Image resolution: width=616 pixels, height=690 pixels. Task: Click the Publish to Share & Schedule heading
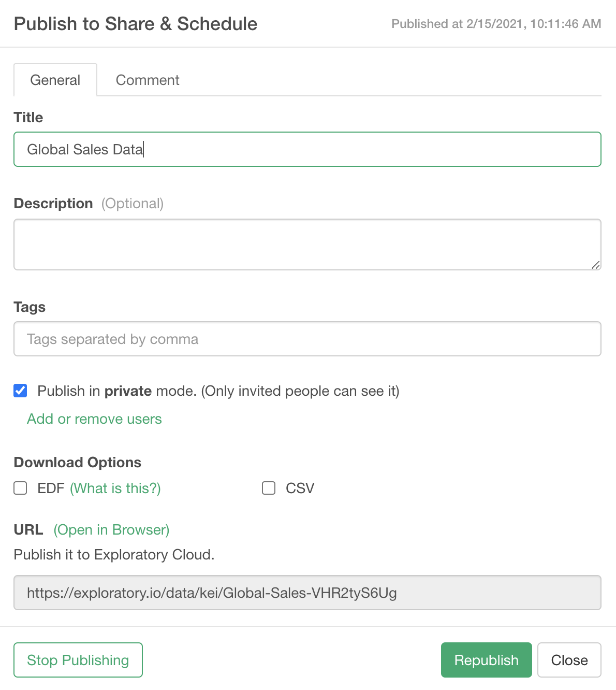(136, 24)
